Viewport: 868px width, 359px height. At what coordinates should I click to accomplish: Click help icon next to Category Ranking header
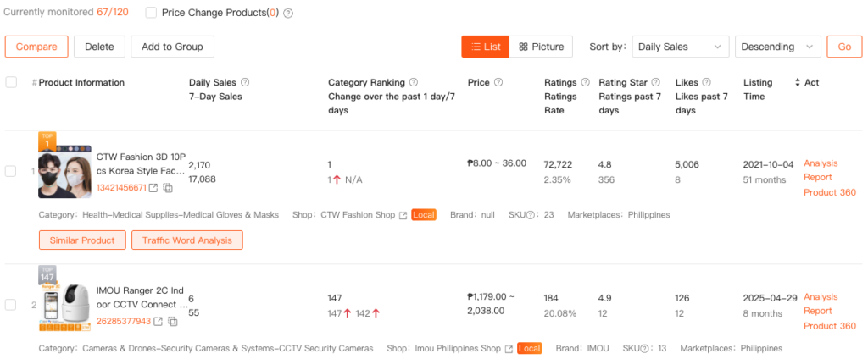coord(414,83)
